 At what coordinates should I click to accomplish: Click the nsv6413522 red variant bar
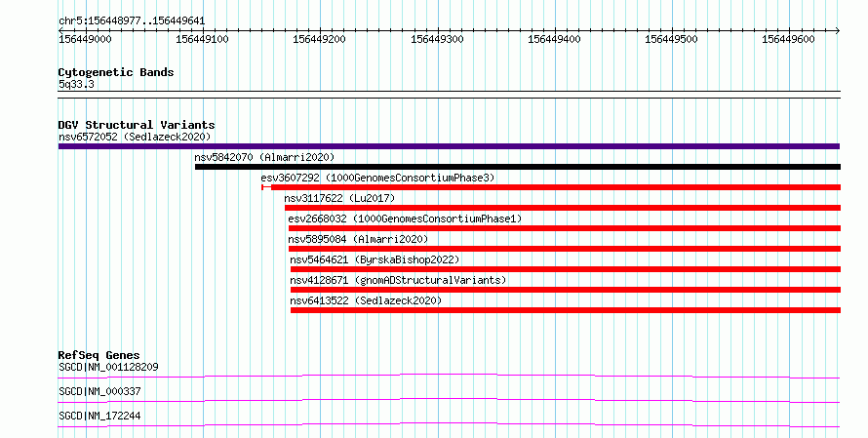pyautogui.click(x=566, y=310)
